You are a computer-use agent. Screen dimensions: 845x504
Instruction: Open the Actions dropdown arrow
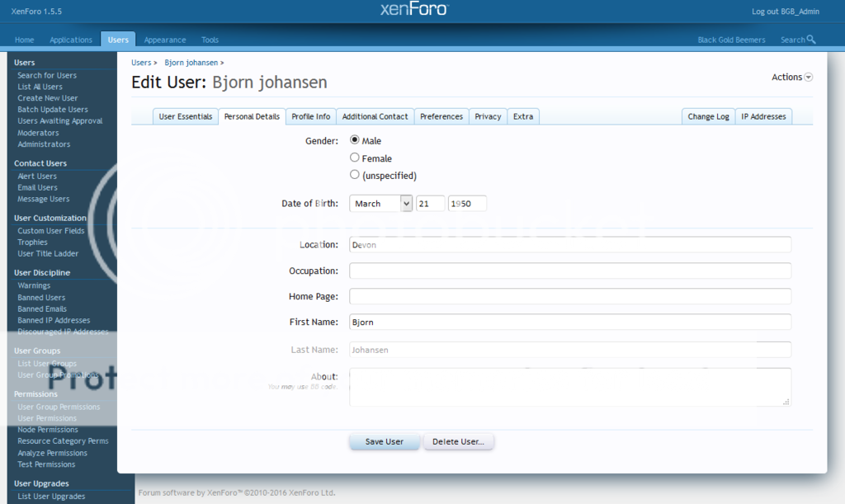coord(809,78)
